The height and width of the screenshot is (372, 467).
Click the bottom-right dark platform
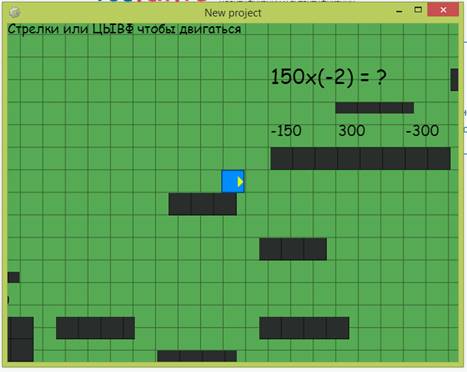coord(304,328)
